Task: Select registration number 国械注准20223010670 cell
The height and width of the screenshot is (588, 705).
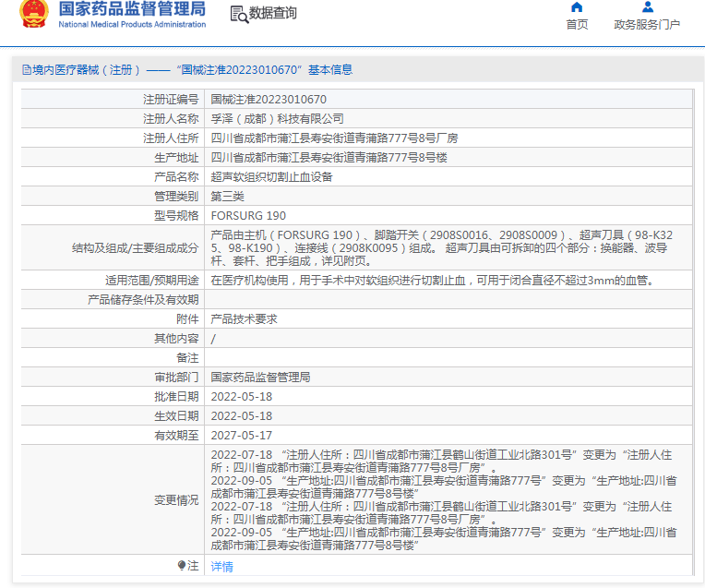Action: point(269,100)
